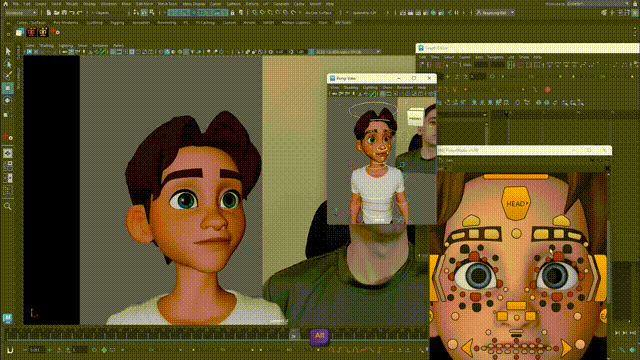The width and height of the screenshot is (640, 360).
Task: Select the arrow Select tool in toolbox
Action: [8, 51]
